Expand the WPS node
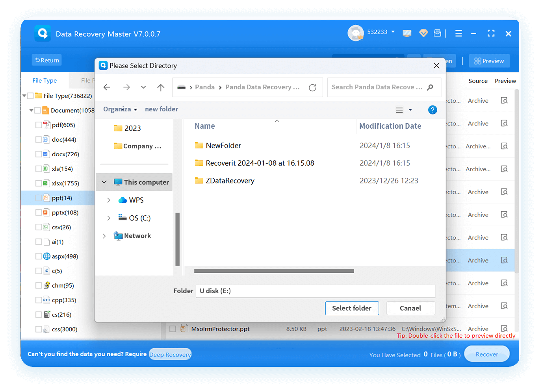 109,200
